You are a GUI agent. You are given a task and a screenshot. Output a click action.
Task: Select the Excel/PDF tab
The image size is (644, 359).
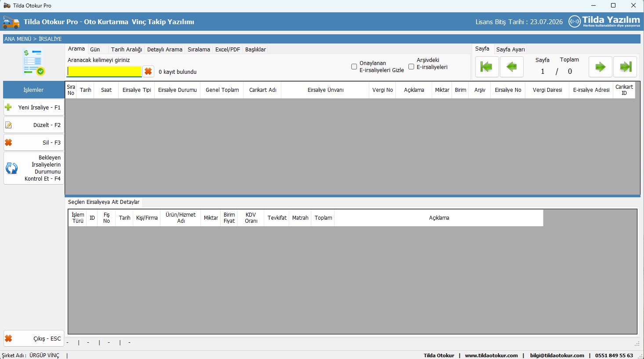pos(227,50)
